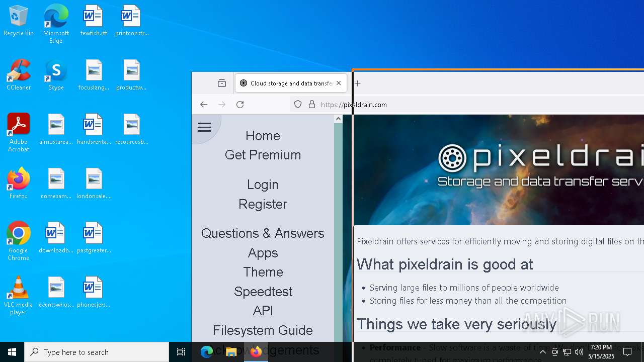
Task: Click the sidebar scrollbar up arrow
Action: tap(338, 119)
